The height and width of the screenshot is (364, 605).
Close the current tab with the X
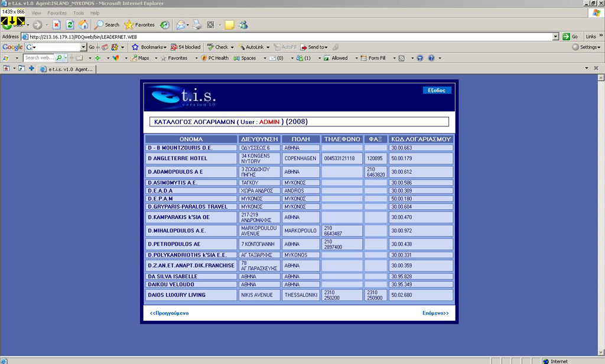596,69
